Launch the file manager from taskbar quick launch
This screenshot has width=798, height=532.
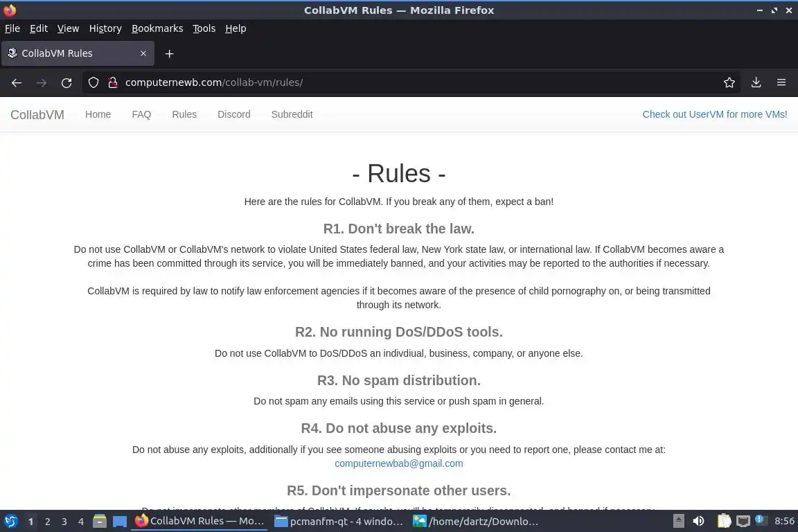coord(100,522)
